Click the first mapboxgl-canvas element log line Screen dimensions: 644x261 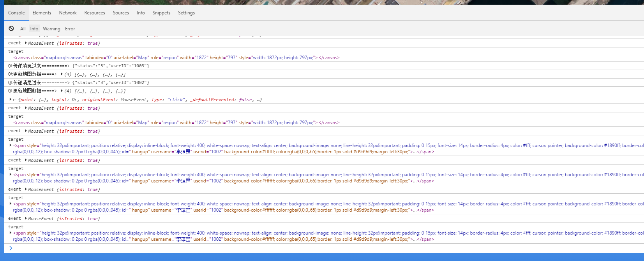click(x=176, y=58)
